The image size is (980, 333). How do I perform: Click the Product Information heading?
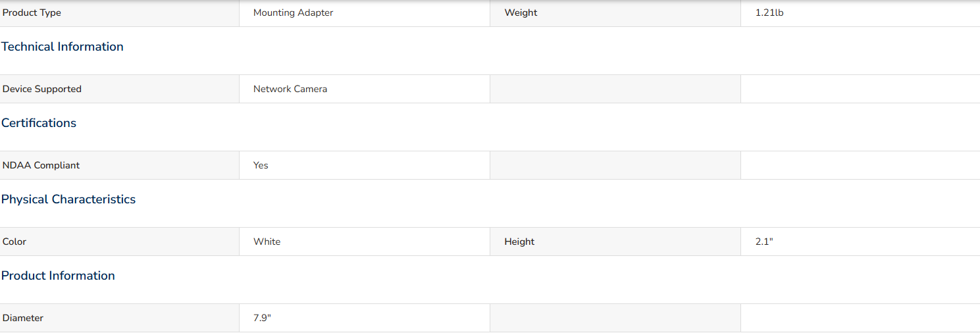(58, 276)
